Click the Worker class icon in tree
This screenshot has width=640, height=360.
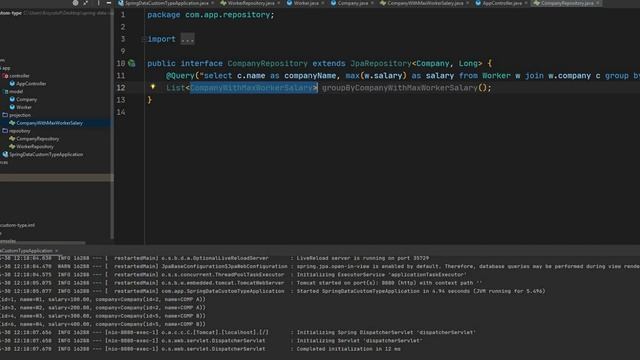12,107
